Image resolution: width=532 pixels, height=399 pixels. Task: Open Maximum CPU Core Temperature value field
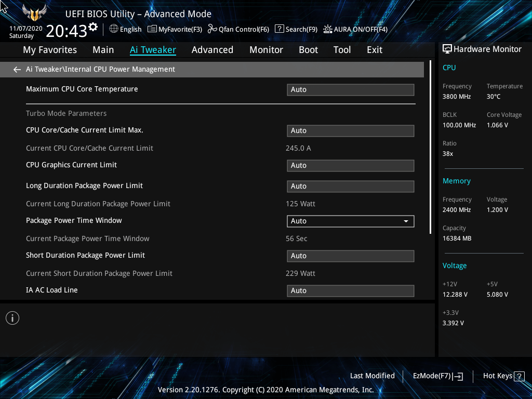[x=351, y=89]
